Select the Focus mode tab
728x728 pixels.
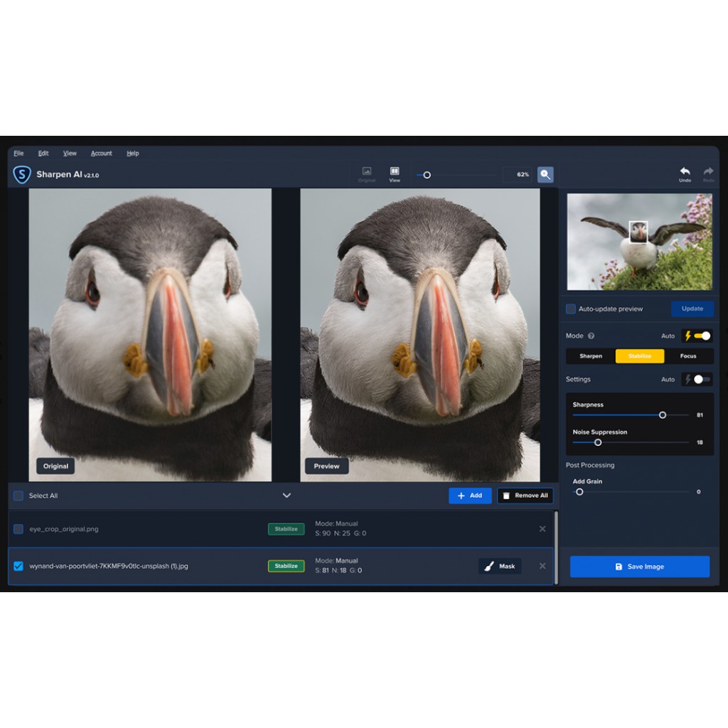coord(688,356)
